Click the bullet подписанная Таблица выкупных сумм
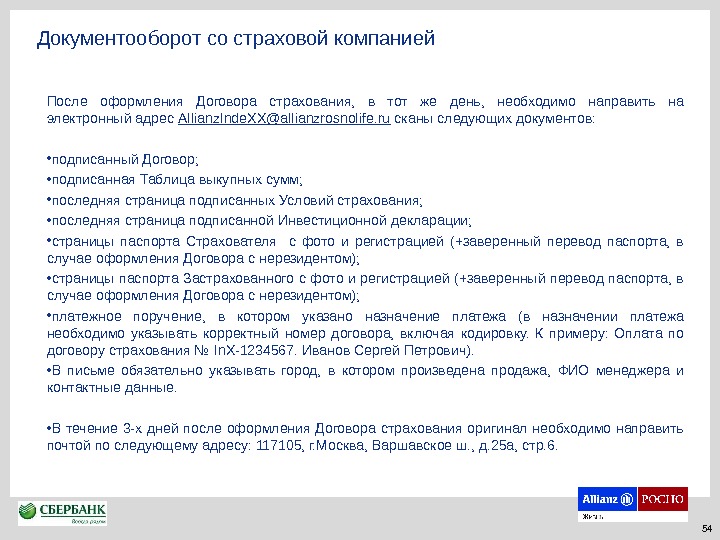720x540 pixels. 174,180
